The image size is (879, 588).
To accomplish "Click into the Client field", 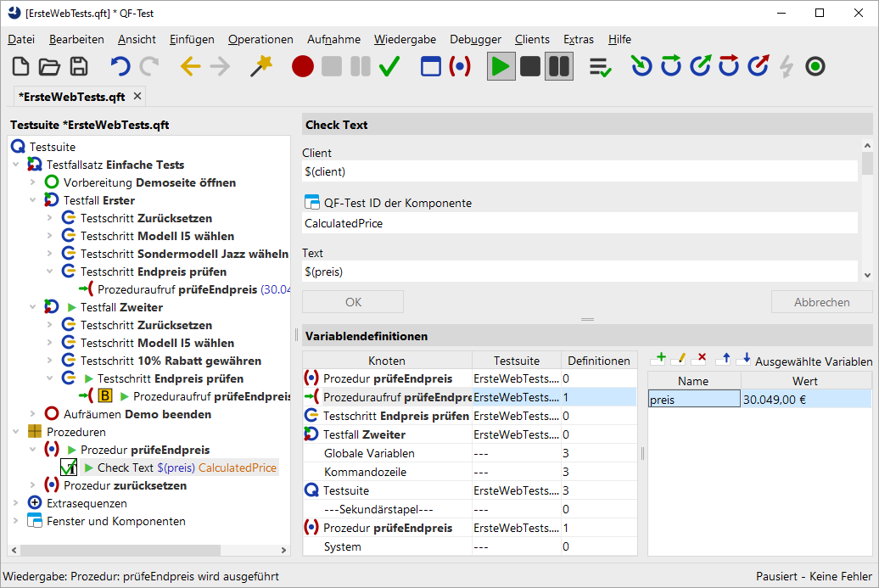I will click(579, 171).
